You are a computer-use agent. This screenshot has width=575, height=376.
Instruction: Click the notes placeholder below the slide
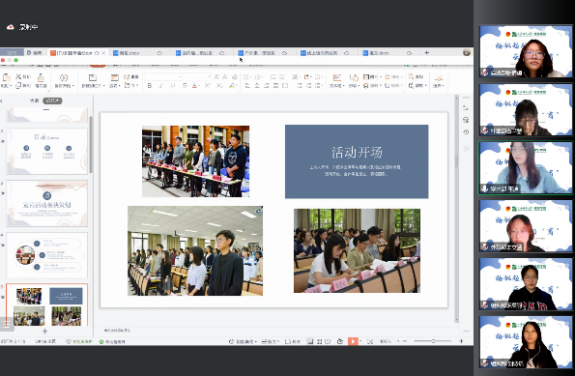(x=117, y=331)
